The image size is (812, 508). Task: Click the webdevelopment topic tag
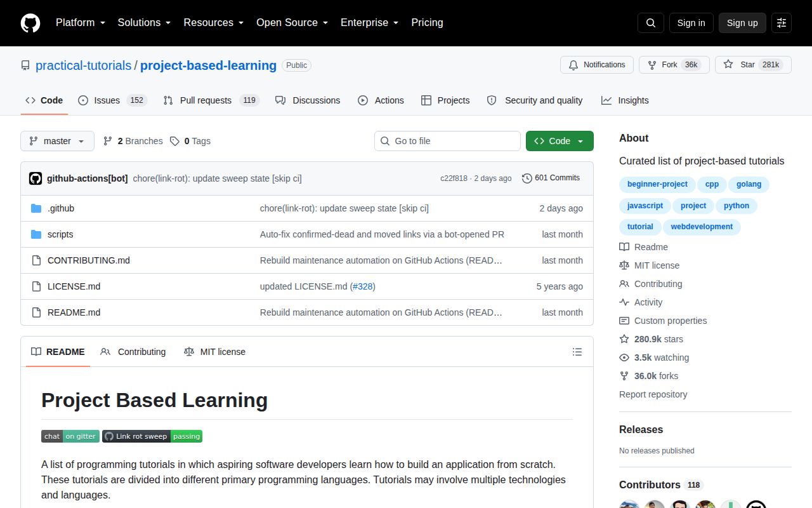click(702, 227)
